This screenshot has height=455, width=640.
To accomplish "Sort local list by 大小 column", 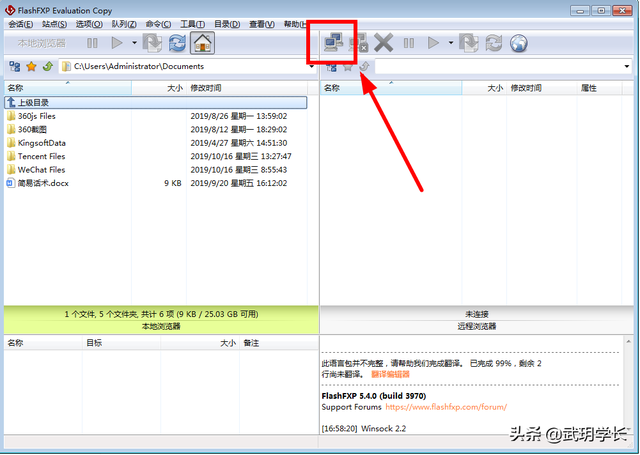I will click(x=159, y=88).
